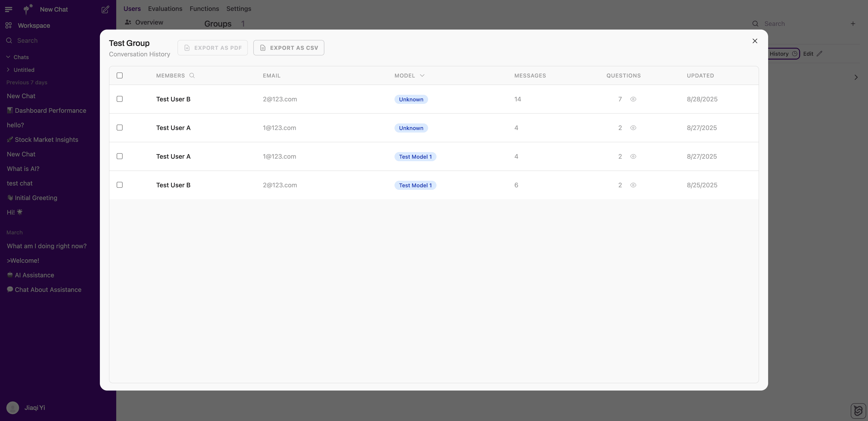Image resolution: width=868 pixels, height=421 pixels.
Task: Toggle the sidebar menu icon
Action: point(9,10)
